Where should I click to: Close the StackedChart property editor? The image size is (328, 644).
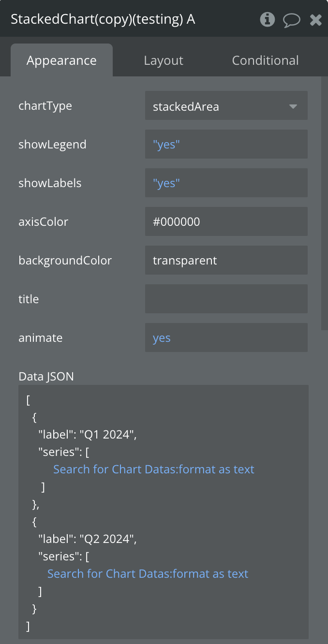point(316,20)
